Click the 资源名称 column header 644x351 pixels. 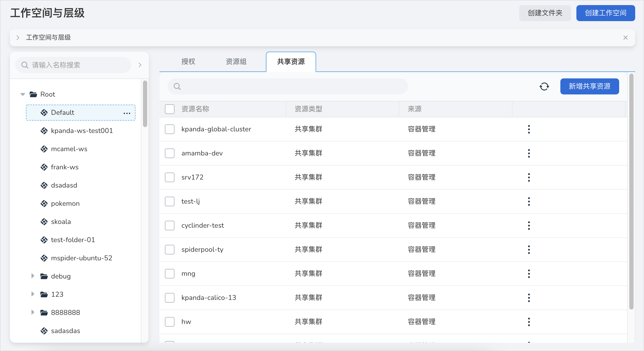(x=195, y=109)
